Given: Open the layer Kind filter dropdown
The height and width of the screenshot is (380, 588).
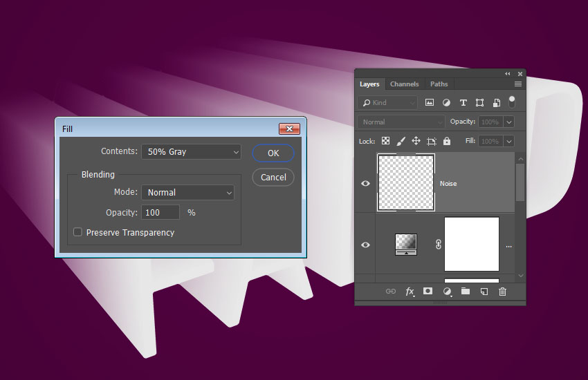Looking at the screenshot, I should tap(387, 102).
